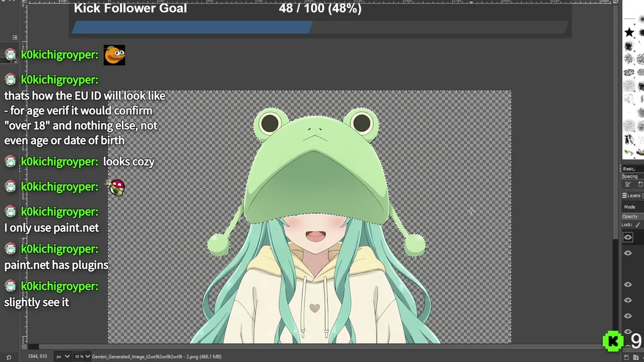Click the orange frog emote in chat
This screenshot has width=644, height=362.
tap(114, 55)
